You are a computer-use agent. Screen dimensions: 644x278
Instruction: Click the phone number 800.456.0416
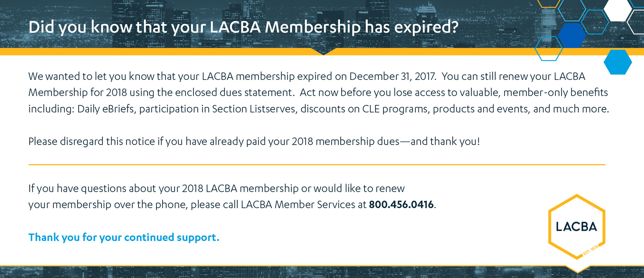pyautogui.click(x=401, y=204)
